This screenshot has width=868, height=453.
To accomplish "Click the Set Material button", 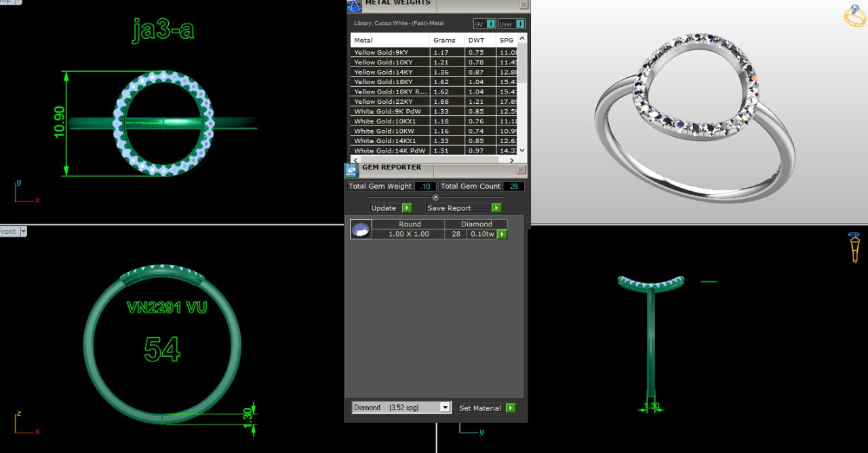I will coord(480,408).
